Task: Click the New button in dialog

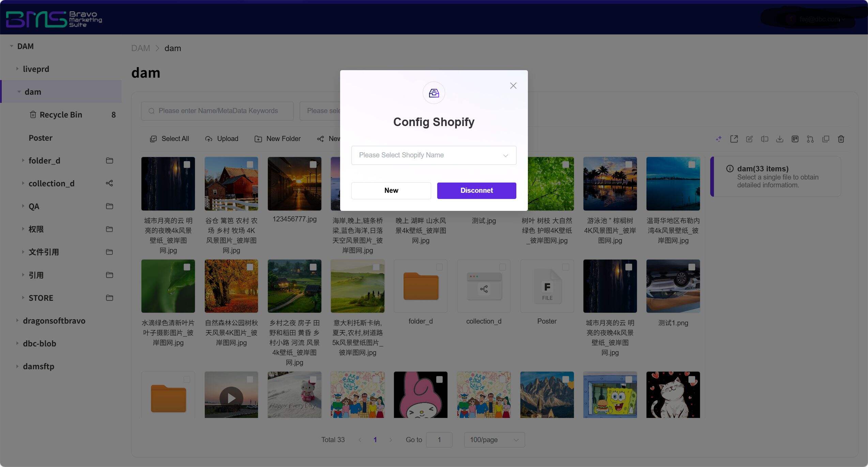Action: click(391, 190)
